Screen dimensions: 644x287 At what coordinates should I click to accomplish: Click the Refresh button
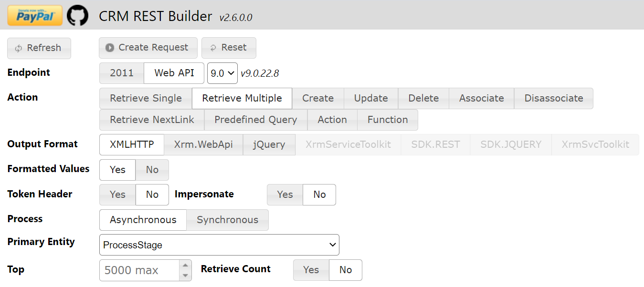39,48
